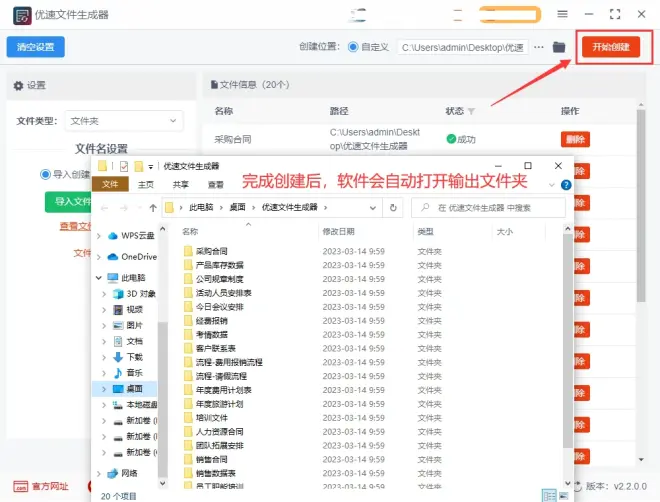Select the 今日会议安排 folder
Screen dimensions: 660x502
pyautogui.click(x=214, y=307)
